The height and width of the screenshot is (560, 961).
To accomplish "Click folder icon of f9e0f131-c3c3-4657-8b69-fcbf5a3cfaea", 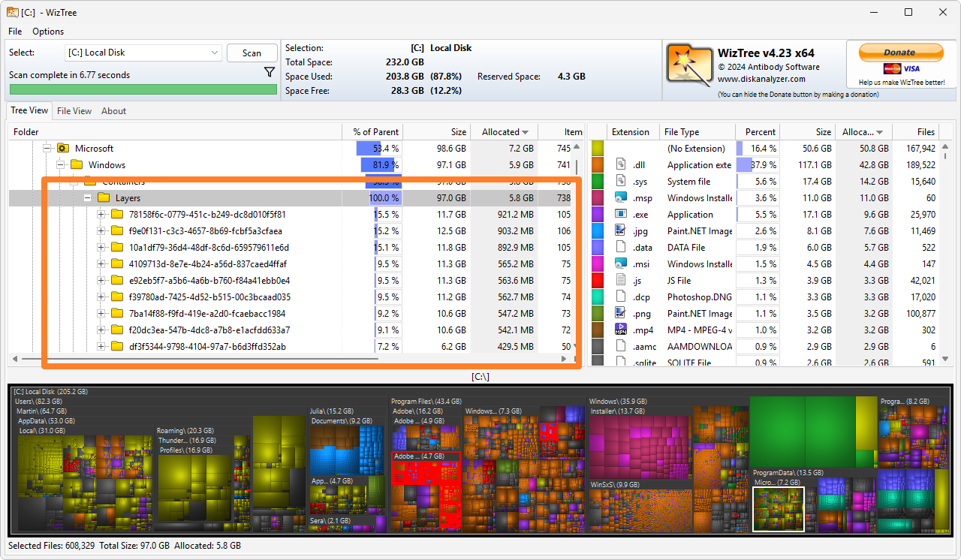I will click(117, 230).
